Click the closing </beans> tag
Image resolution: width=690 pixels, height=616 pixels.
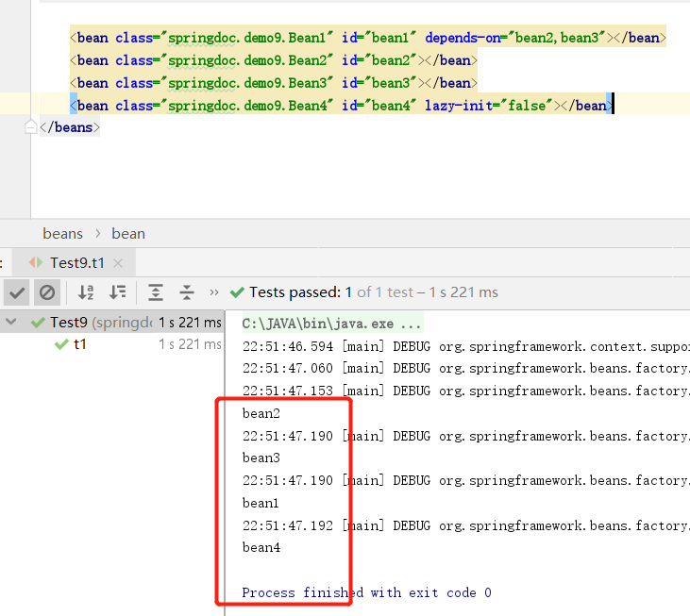click(x=70, y=127)
